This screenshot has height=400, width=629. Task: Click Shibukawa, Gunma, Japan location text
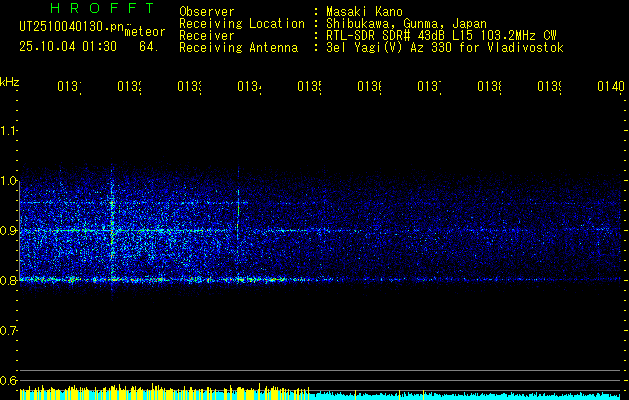(x=406, y=24)
